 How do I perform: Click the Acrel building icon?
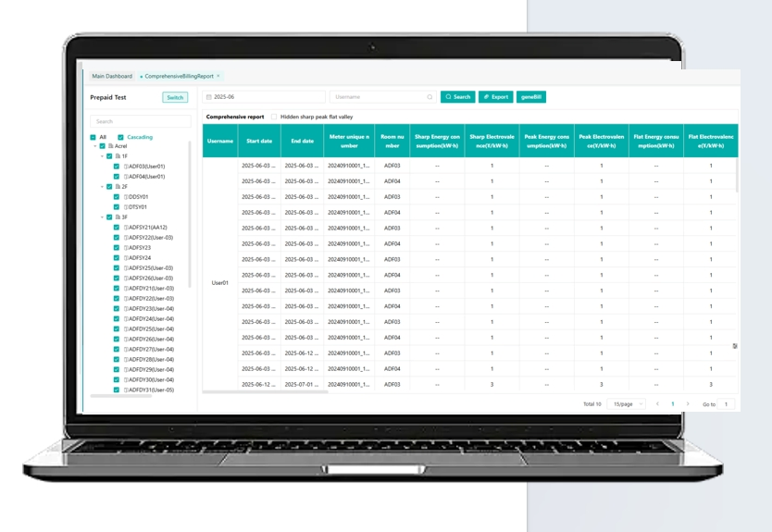tap(111, 146)
